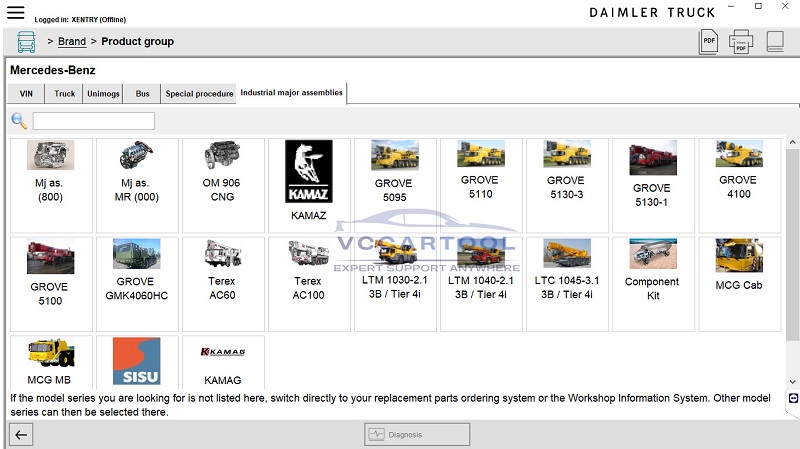Click the back arrow button

click(x=21, y=435)
